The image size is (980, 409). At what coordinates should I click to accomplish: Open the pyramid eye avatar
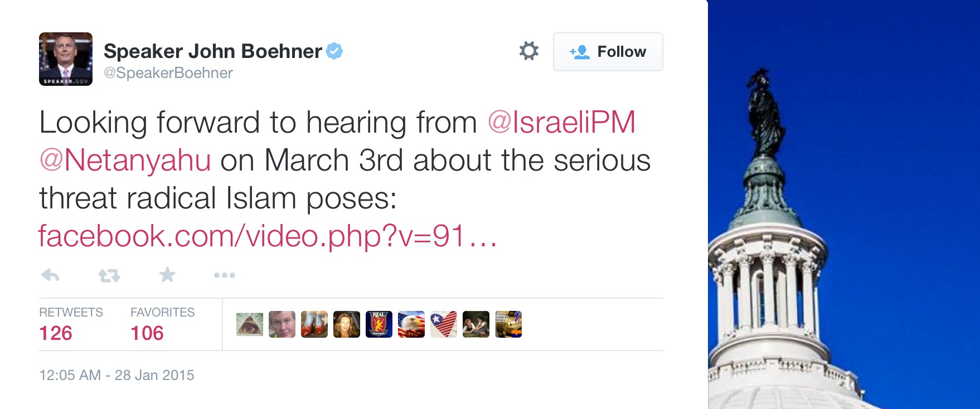(x=250, y=324)
